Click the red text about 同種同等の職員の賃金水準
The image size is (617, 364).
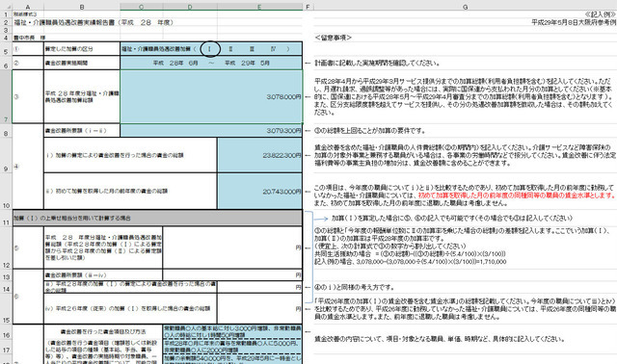coord(517,195)
